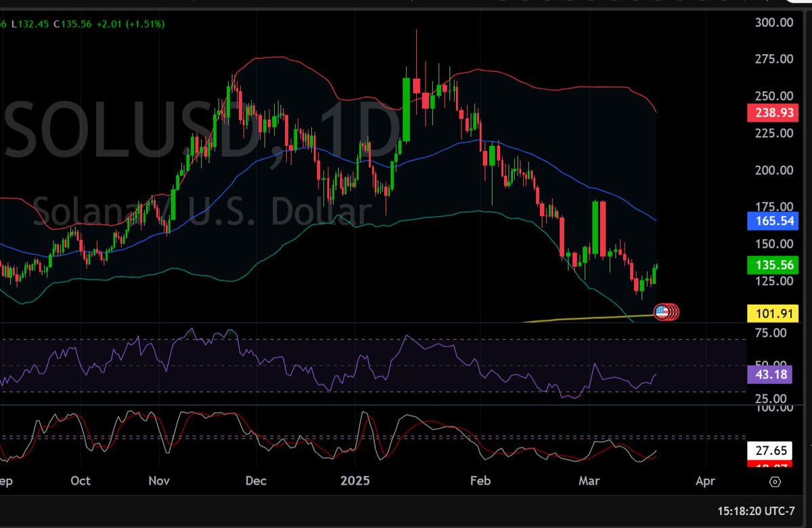
Task: Click the purple 43.18 RSI value label
Action: click(770, 375)
